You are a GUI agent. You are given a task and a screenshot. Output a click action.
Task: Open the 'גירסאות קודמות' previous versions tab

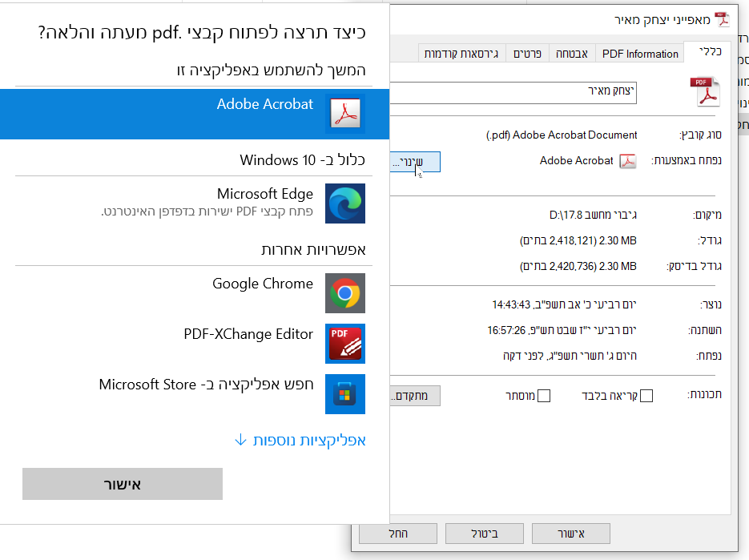[x=461, y=54]
